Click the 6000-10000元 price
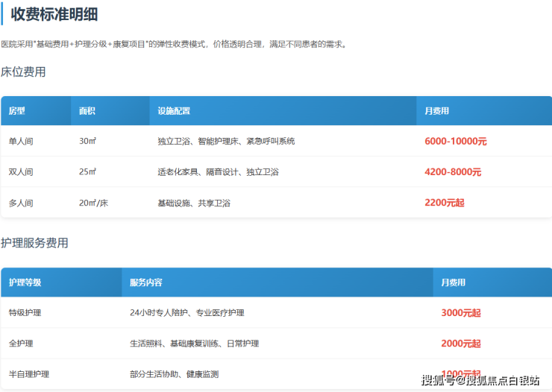Image resolution: width=552 pixels, height=392 pixels. pyautogui.click(x=455, y=141)
